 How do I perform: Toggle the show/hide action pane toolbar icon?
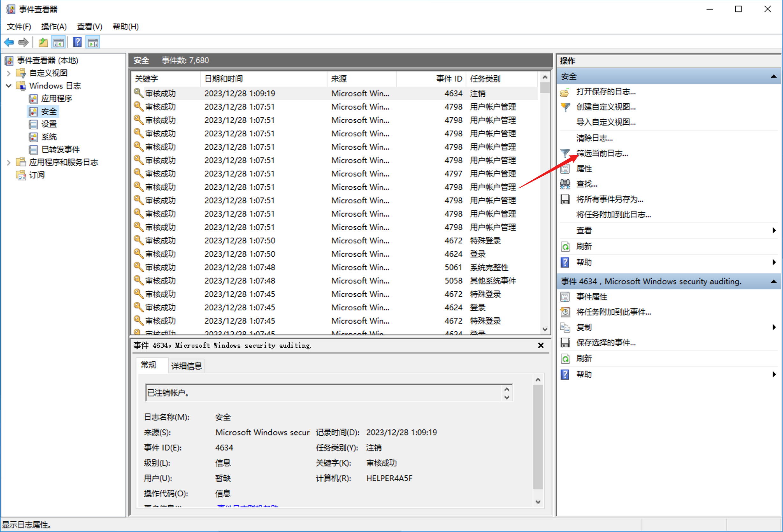(x=93, y=42)
